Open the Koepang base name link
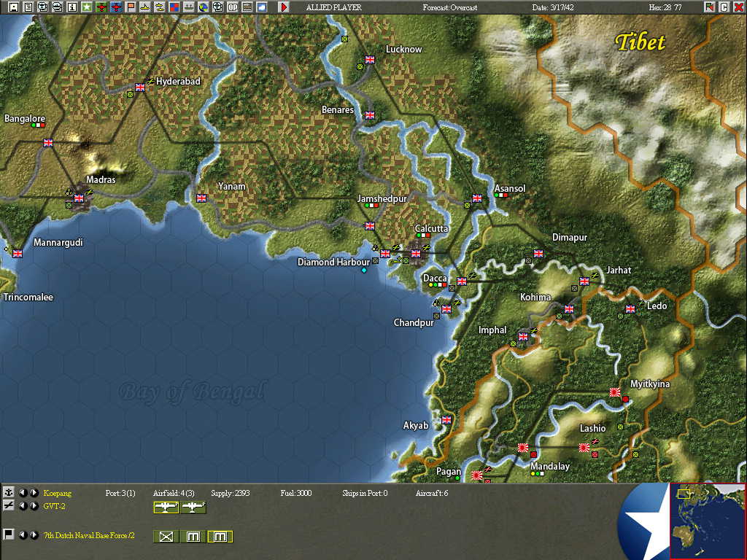747x560 pixels. [57, 493]
